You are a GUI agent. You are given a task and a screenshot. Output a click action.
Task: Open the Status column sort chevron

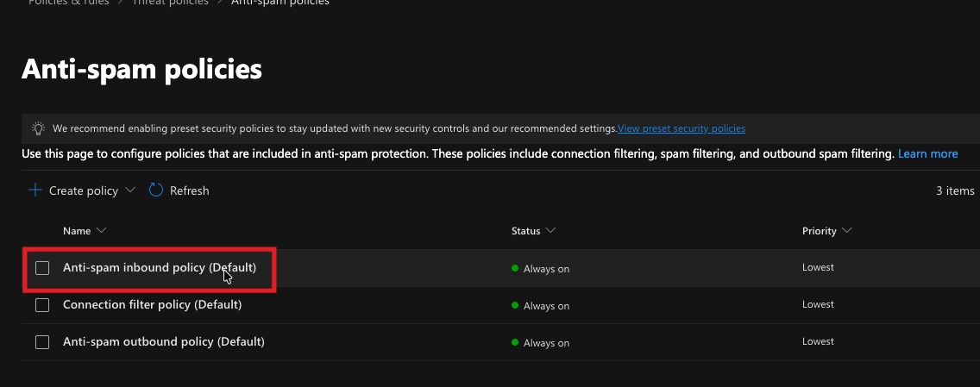pyautogui.click(x=551, y=231)
